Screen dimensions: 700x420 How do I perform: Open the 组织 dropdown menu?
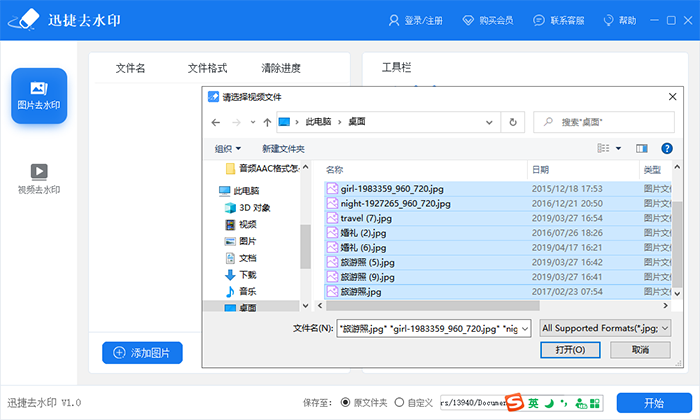click(x=228, y=149)
